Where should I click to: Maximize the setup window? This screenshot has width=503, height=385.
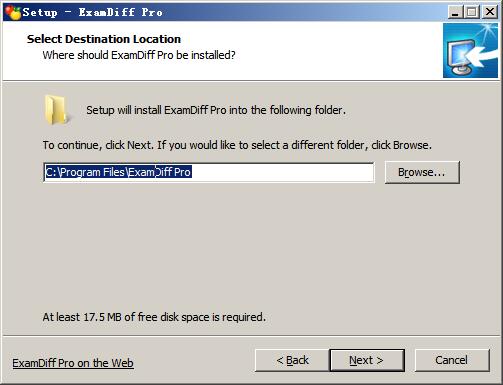(x=472, y=12)
